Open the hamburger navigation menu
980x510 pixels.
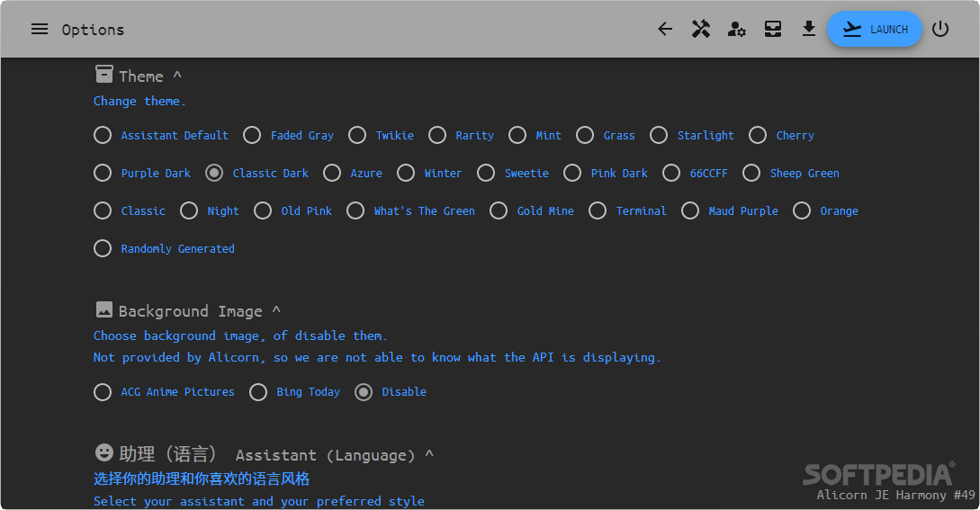[40, 30]
